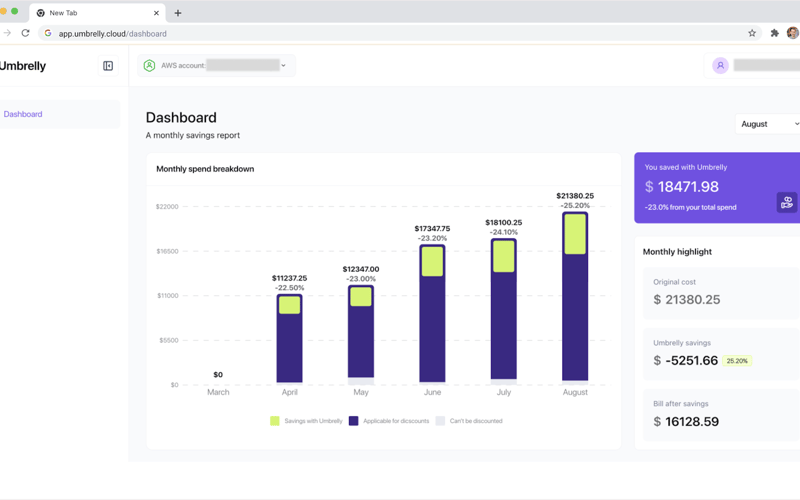Select Dashboard in the sidebar
The image size is (800, 500).
[60, 114]
